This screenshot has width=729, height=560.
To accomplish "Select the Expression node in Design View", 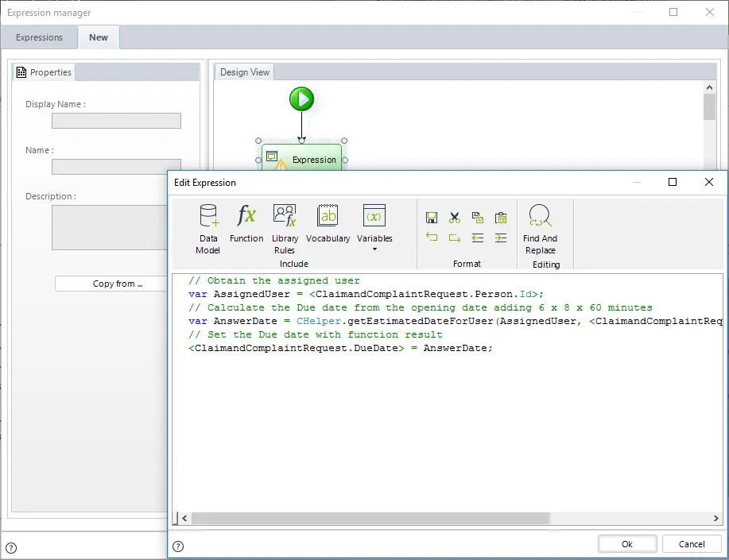I will click(x=302, y=159).
